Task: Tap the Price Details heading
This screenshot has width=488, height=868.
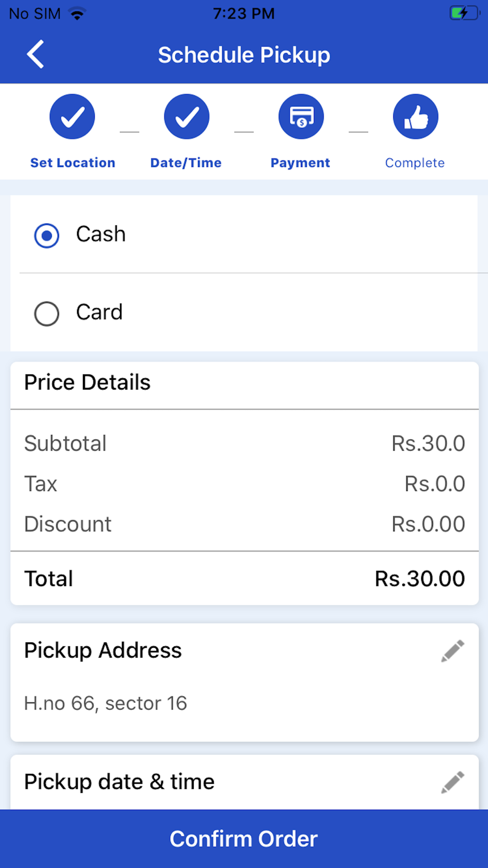Action: tap(87, 382)
